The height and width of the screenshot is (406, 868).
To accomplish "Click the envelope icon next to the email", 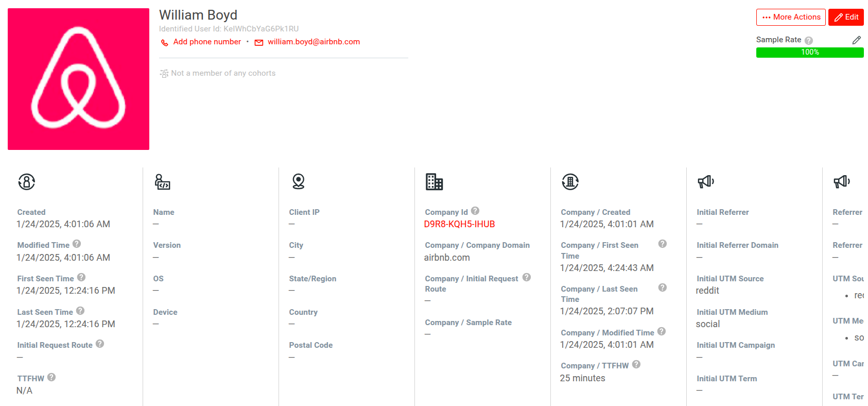I will click(259, 42).
